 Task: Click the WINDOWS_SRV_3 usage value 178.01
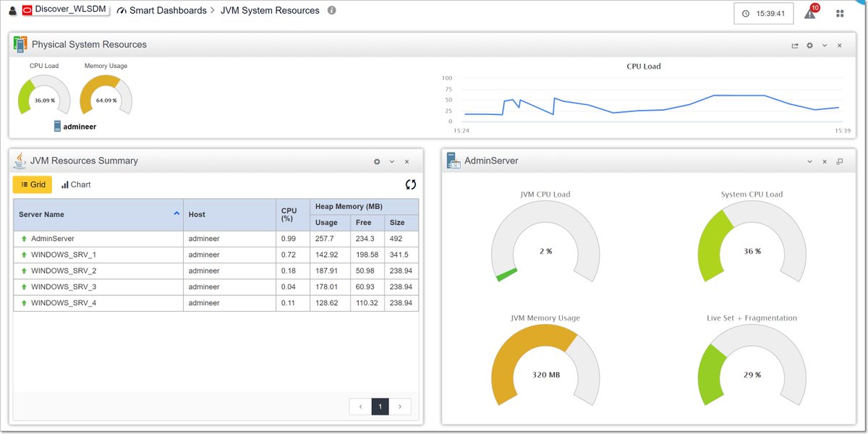pos(327,287)
